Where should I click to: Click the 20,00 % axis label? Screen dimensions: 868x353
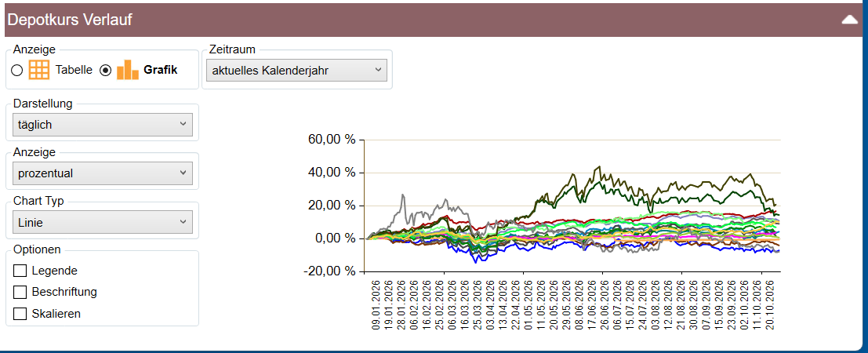[x=331, y=206]
